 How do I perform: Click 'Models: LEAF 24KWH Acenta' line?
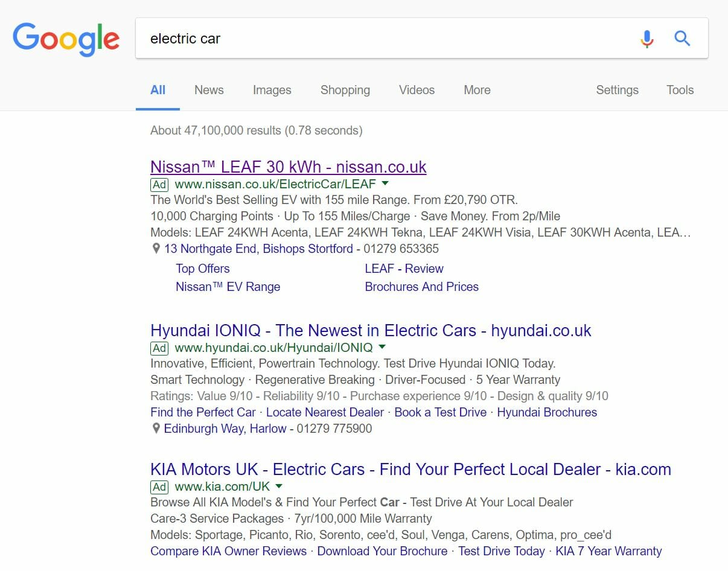click(x=420, y=232)
